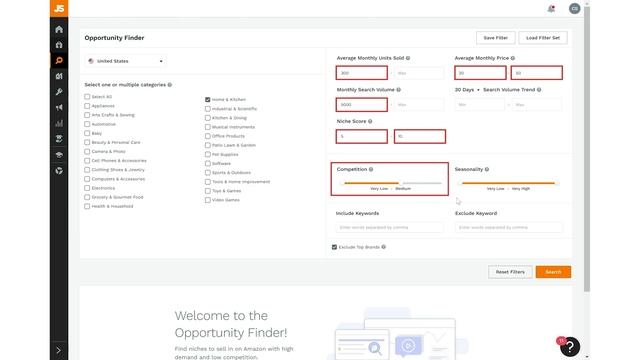Image resolution: width=640 pixels, height=360 pixels.
Task: Click the Load Filter Set button
Action: pos(543,38)
